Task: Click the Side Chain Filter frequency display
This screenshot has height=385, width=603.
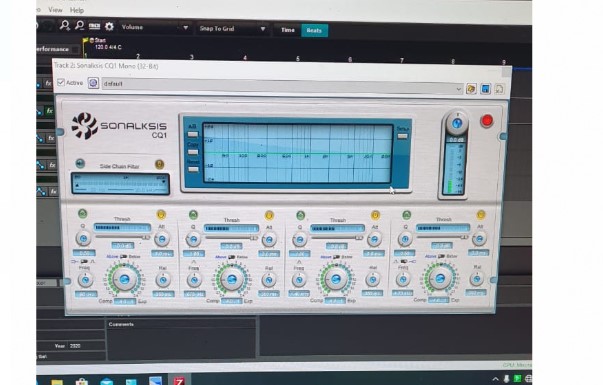Action: click(x=120, y=183)
